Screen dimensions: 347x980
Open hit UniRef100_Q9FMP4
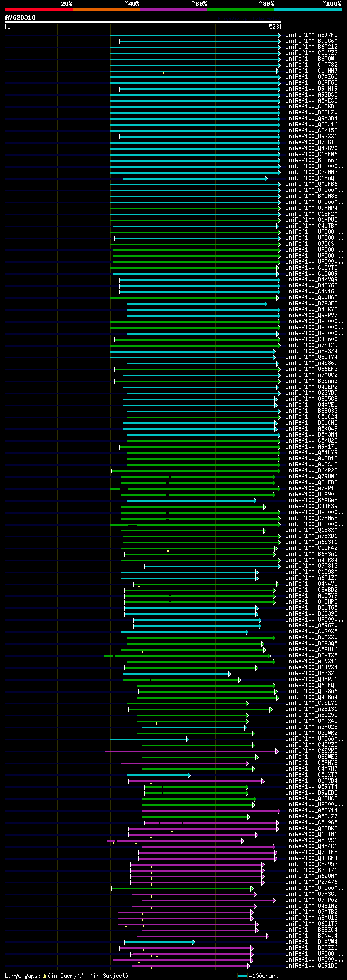click(311, 208)
